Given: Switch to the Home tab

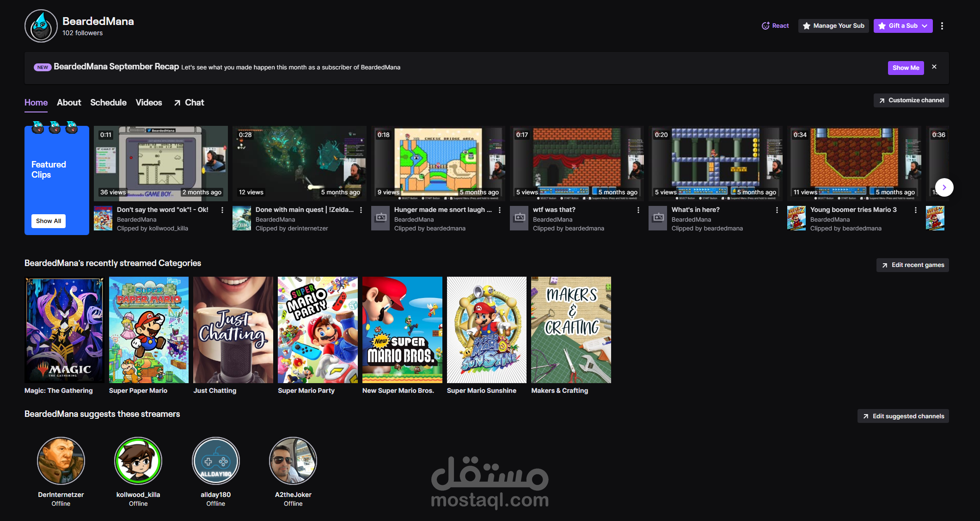Looking at the screenshot, I should (x=36, y=103).
